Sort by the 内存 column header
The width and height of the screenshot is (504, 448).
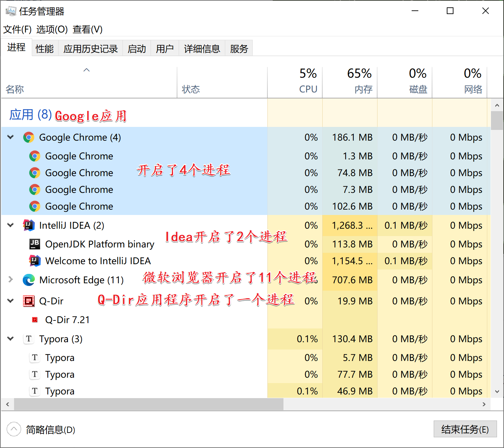(350, 83)
